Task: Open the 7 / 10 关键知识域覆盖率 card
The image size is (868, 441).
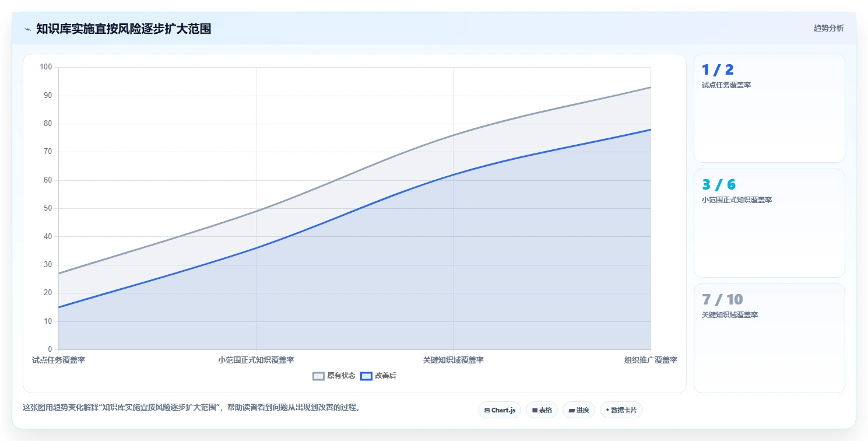Action: pos(769,338)
